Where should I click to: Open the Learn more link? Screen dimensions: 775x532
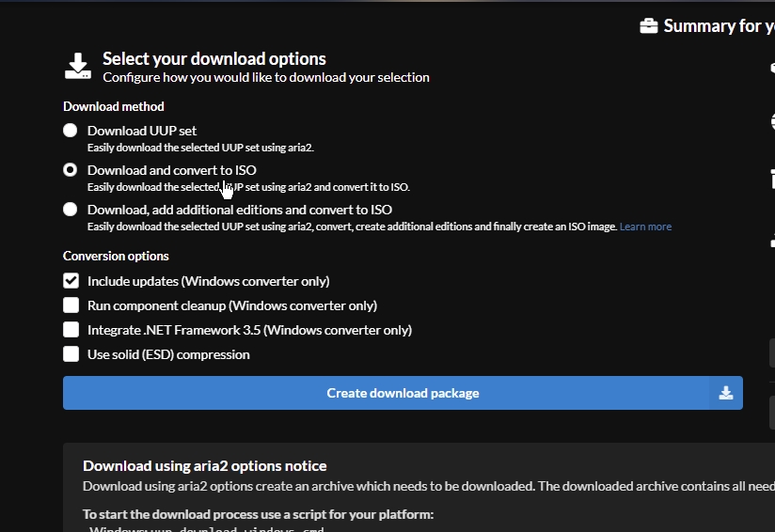645,227
